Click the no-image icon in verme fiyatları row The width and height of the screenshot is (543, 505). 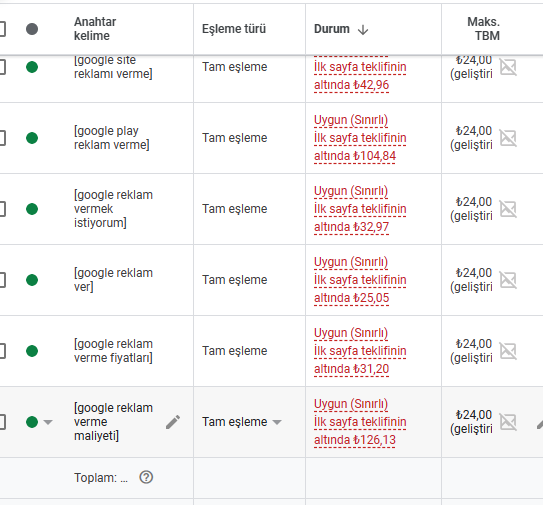508,351
